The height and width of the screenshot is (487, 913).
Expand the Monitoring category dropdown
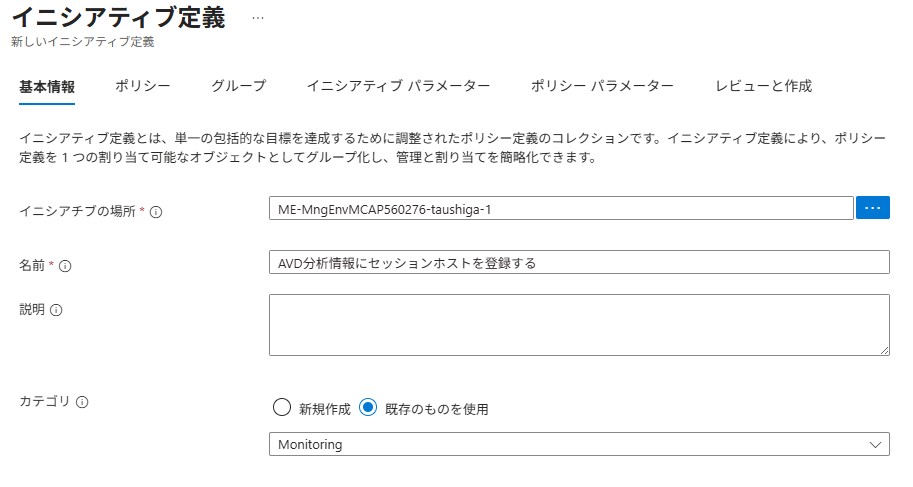pyautogui.click(x=578, y=444)
